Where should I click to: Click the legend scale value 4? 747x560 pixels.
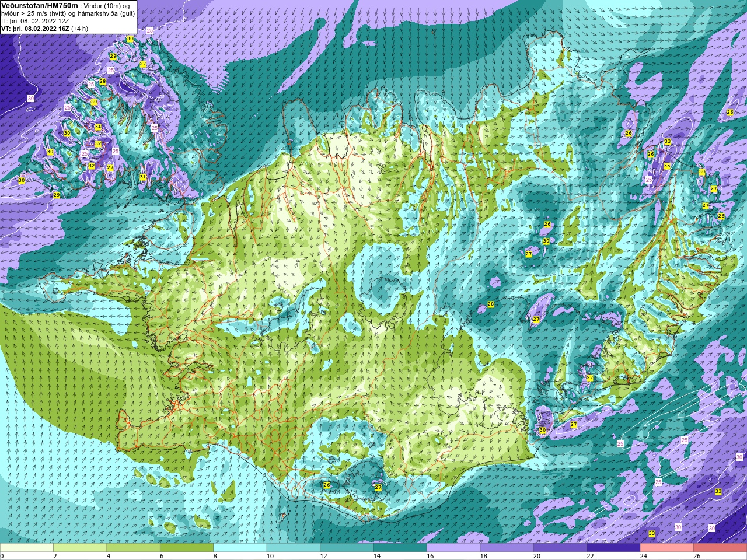(x=109, y=556)
